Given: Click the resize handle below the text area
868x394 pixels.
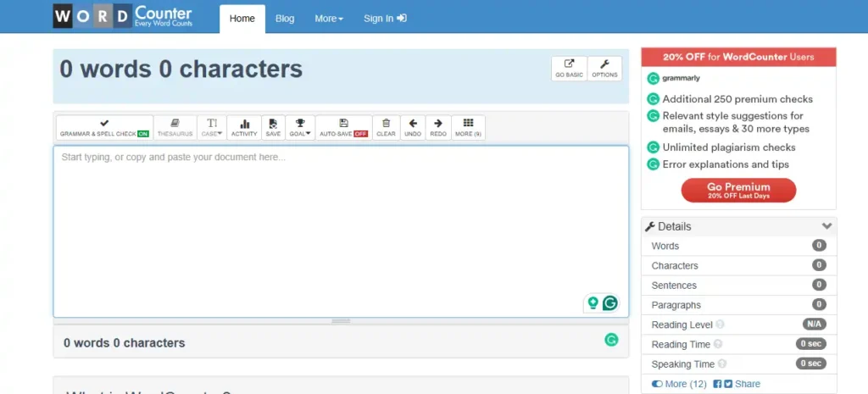Looking at the screenshot, I should click(341, 321).
